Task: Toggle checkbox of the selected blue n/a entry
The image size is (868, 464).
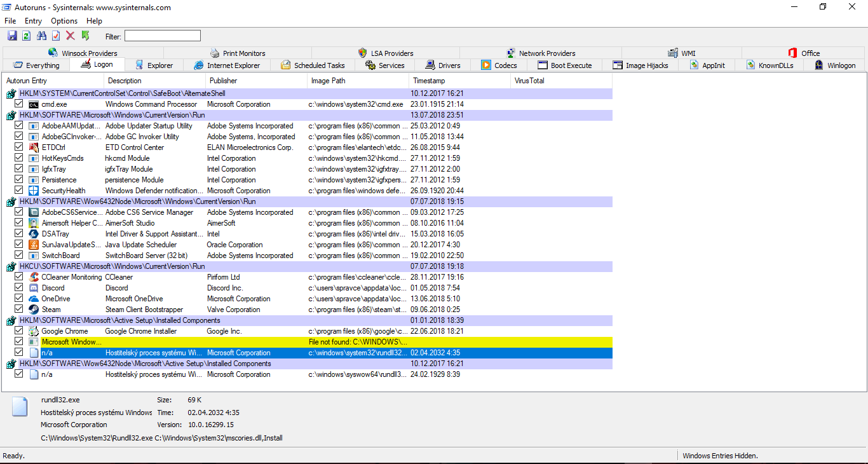Action: [x=19, y=353]
